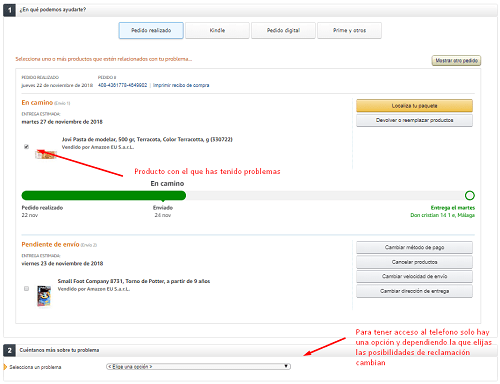Click Imprimir recibo de compra link

pos(181,85)
